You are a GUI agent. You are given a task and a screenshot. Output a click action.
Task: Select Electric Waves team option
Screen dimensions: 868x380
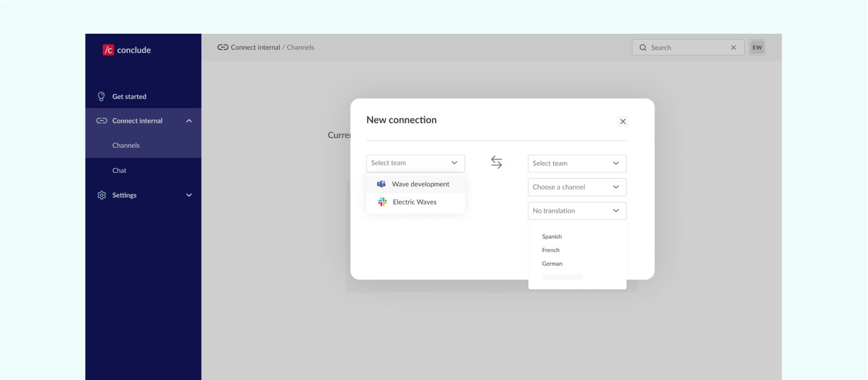pyautogui.click(x=415, y=202)
